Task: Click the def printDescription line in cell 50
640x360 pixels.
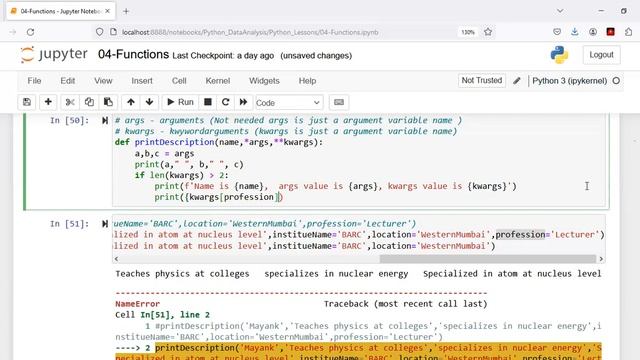Action: tap(219, 142)
